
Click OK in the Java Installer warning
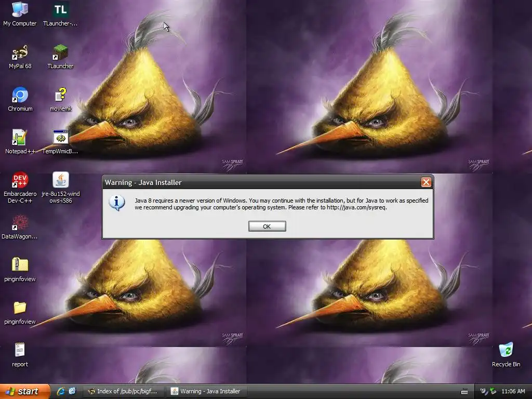pyautogui.click(x=267, y=227)
